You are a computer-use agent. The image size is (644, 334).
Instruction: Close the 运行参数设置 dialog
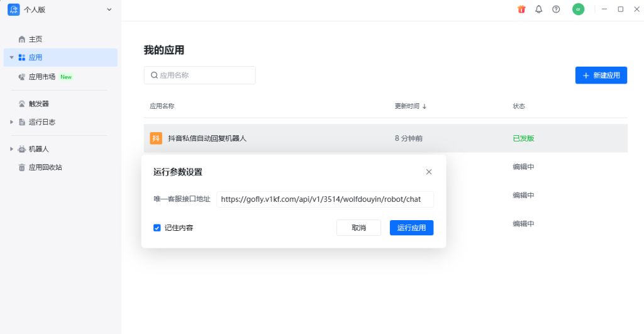429,172
